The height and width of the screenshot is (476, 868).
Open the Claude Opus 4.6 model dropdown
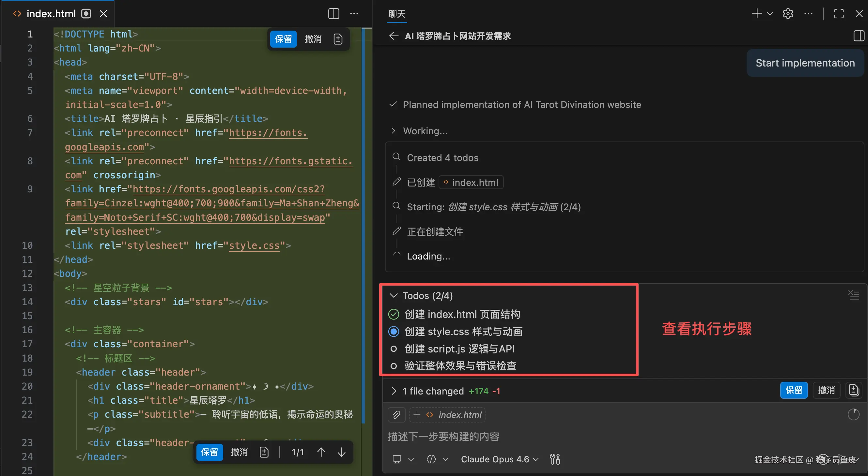tap(499, 459)
